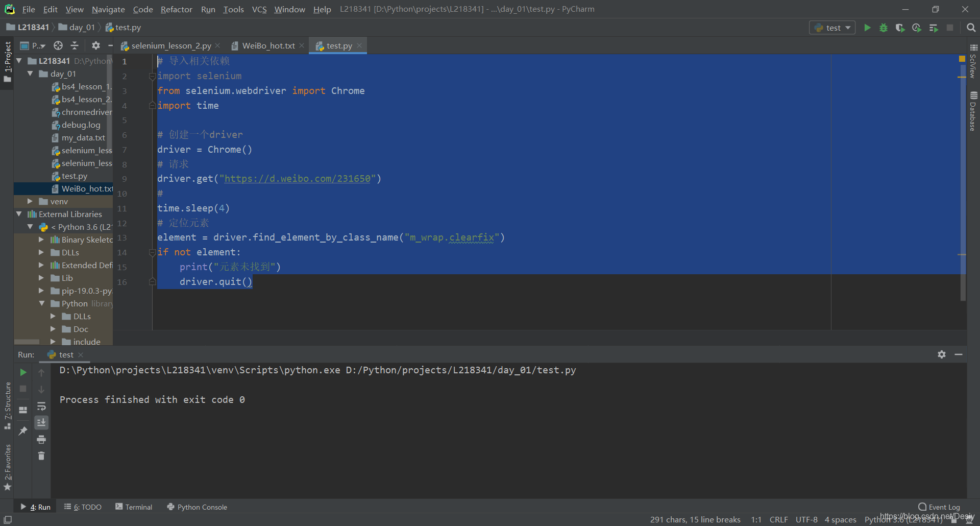Rerun test in Run panel

pos(23,372)
